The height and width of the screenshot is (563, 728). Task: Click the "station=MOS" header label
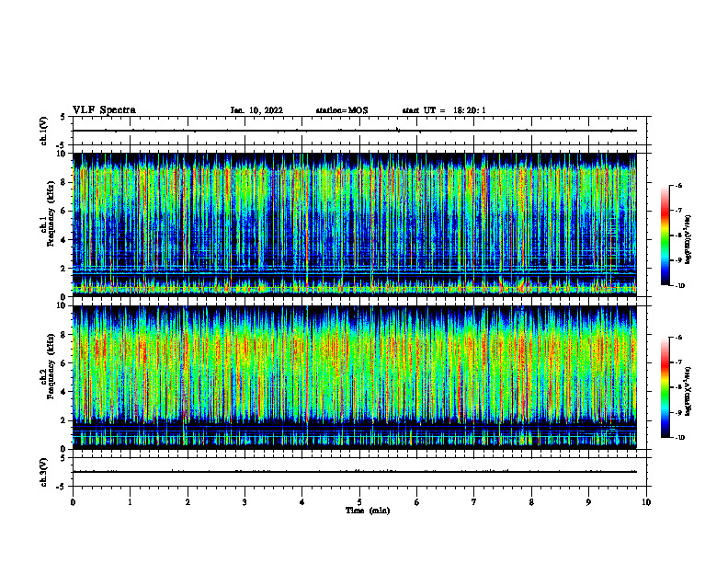coord(342,110)
